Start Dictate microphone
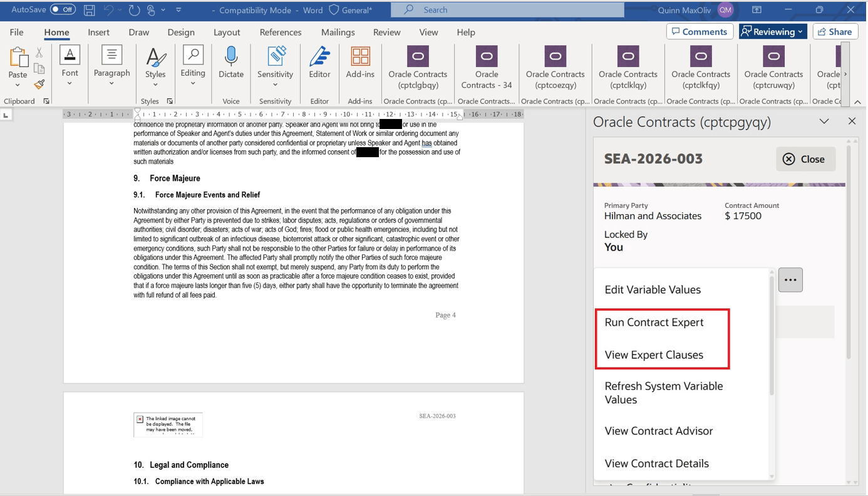The width and height of the screenshot is (868, 496). click(x=231, y=56)
